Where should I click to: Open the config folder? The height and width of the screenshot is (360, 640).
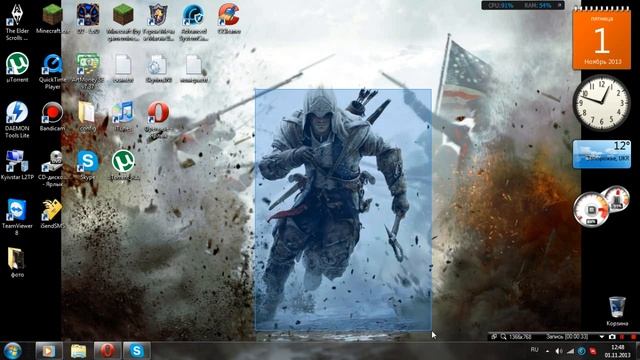pyautogui.click(x=87, y=116)
